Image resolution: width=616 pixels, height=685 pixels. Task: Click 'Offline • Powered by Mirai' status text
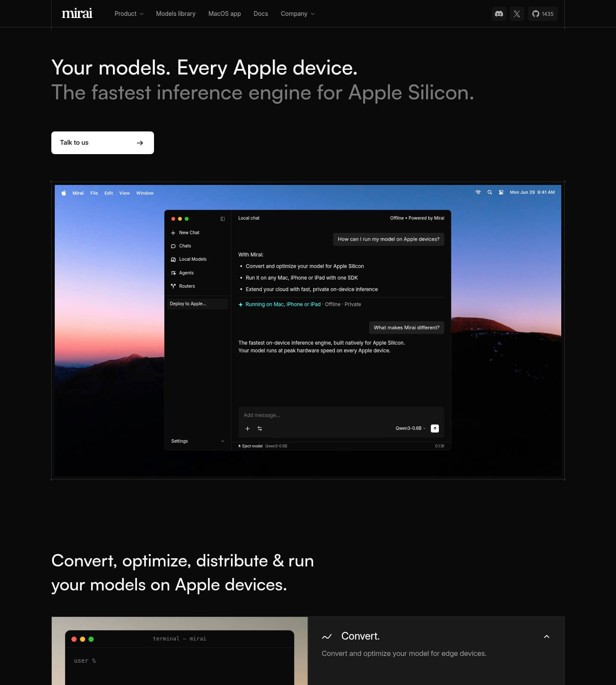tap(417, 218)
